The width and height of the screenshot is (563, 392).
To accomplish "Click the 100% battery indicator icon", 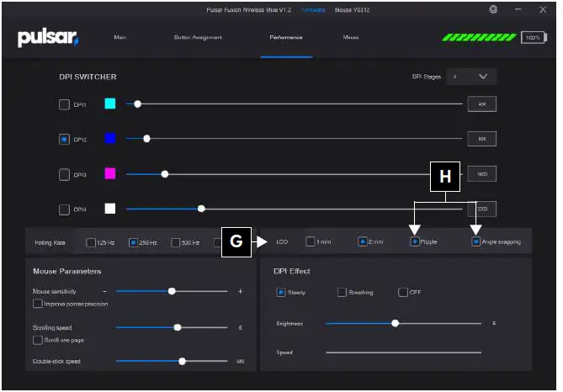I will 534,38.
